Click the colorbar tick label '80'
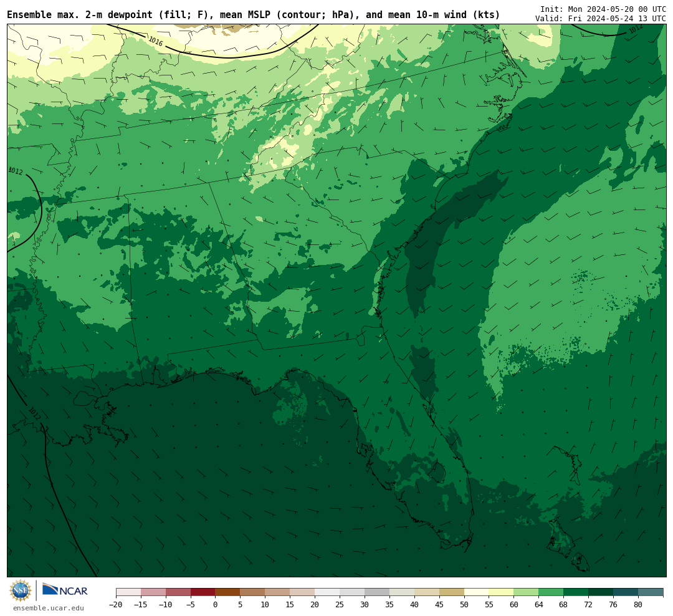This screenshot has height=616, width=673. point(638,605)
